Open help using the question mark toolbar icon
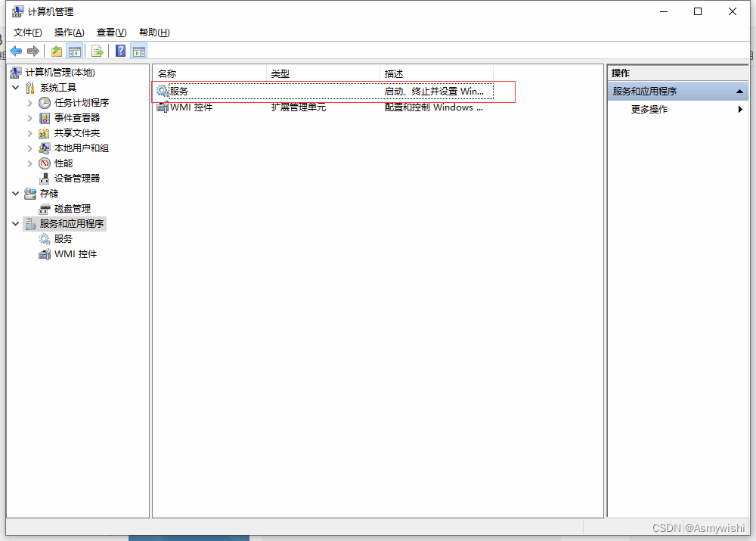 (x=119, y=51)
